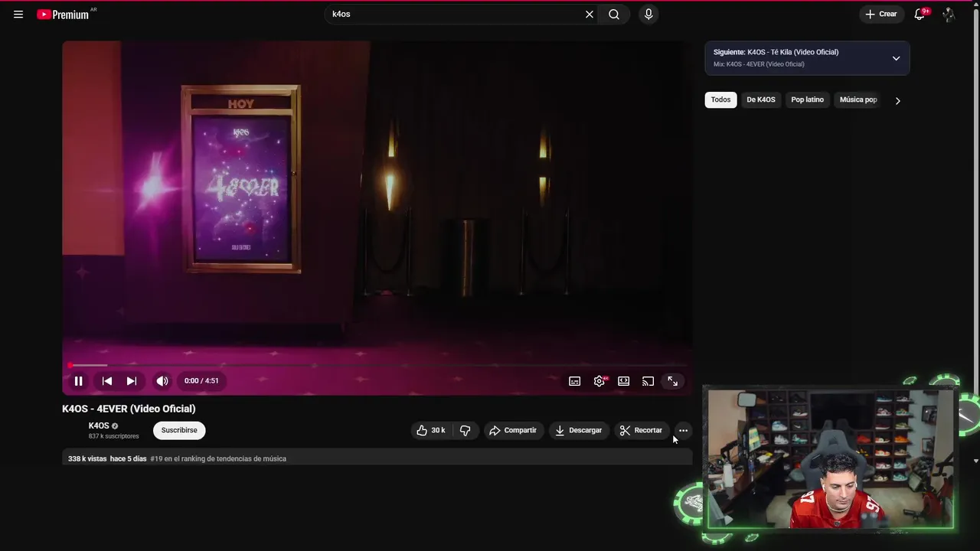Screen dimensions: 980x551
Task: Open the account avatar menu
Action: click(x=949, y=14)
